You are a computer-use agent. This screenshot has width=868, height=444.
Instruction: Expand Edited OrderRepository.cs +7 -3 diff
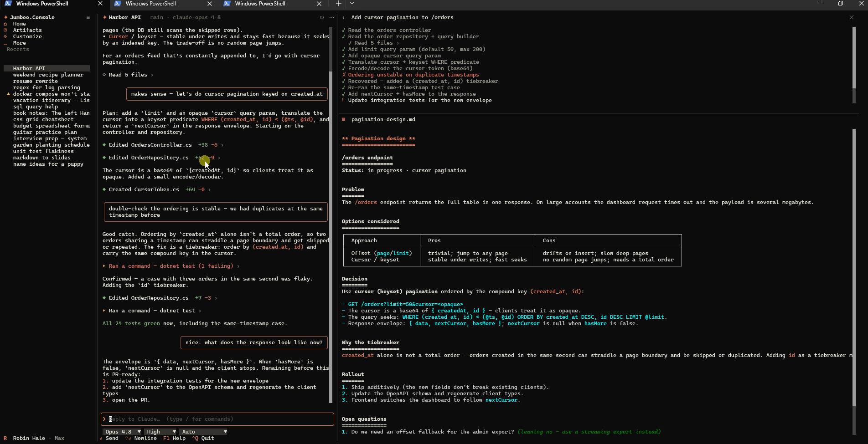pyautogui.click(x=160, y=298)
